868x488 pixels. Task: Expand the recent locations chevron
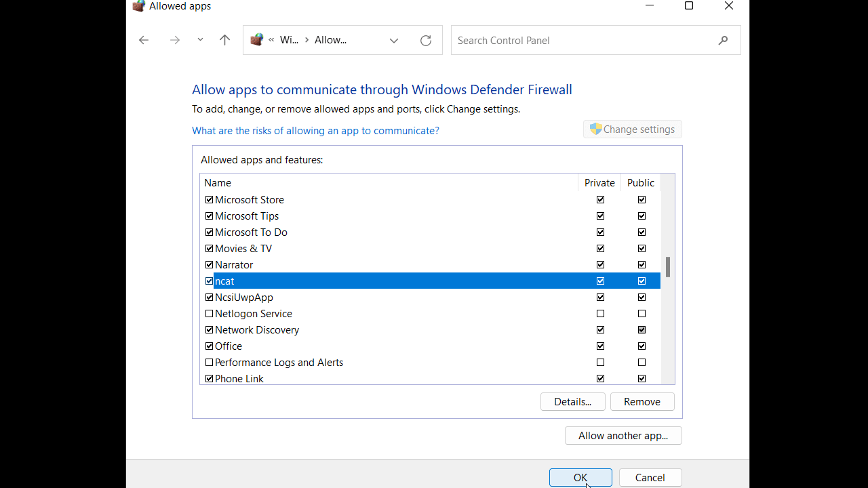(200, 40)
